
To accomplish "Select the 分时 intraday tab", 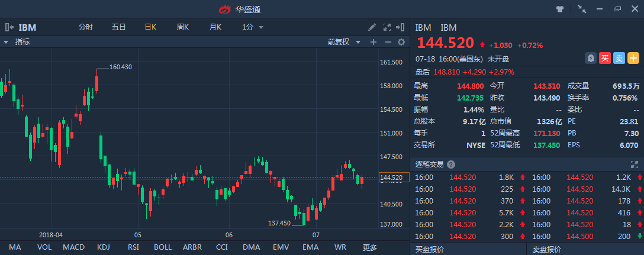I will (x=86, y=27).
